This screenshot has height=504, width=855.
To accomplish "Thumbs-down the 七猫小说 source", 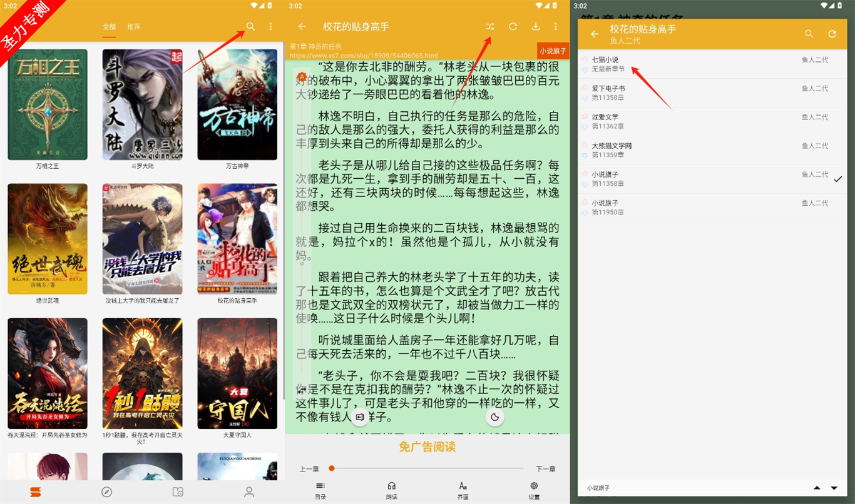I will click(x=585, y=69).
